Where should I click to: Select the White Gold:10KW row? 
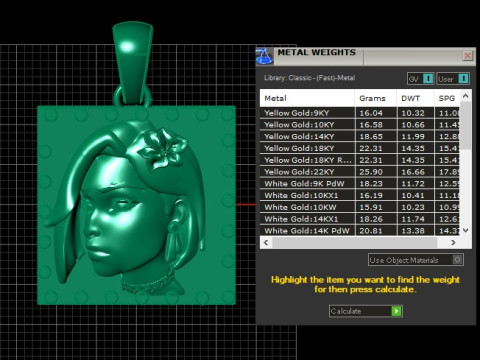(360, 207)
